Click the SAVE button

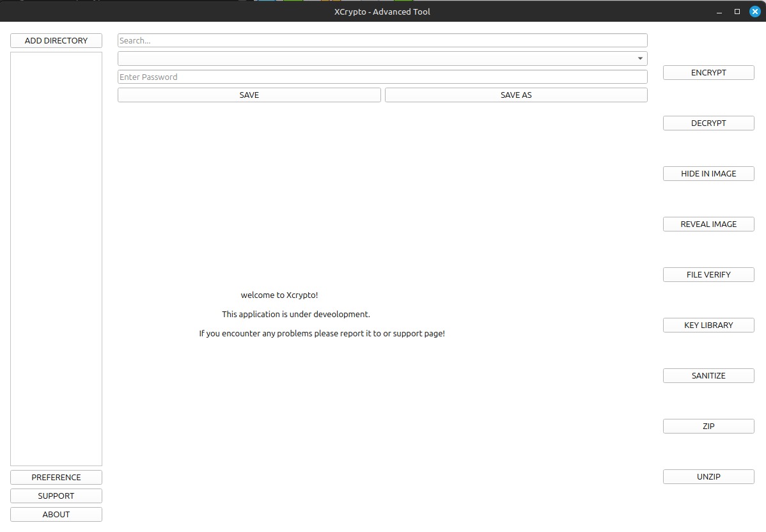pos(249,95)
